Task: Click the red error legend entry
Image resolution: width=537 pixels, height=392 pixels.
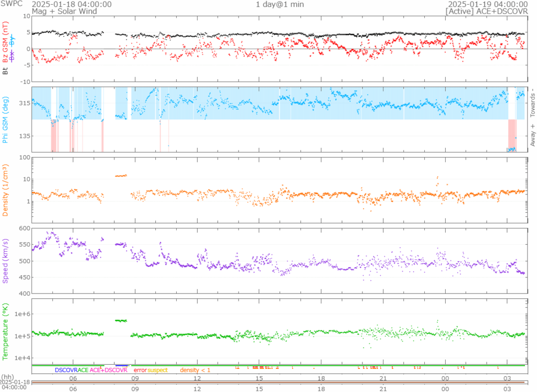Action: pos(140,370)
